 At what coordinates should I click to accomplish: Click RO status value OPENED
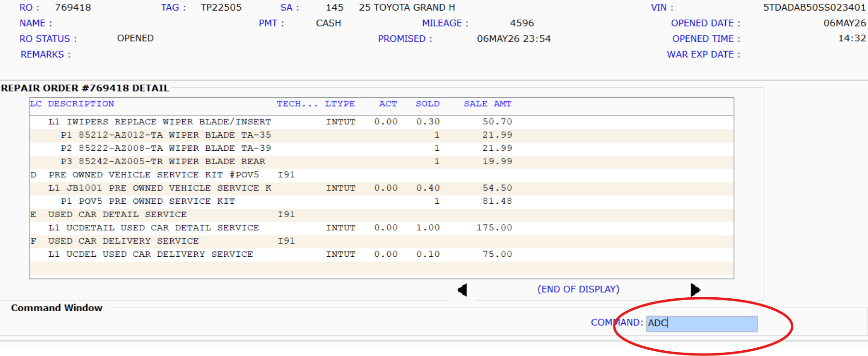(136, 39)
